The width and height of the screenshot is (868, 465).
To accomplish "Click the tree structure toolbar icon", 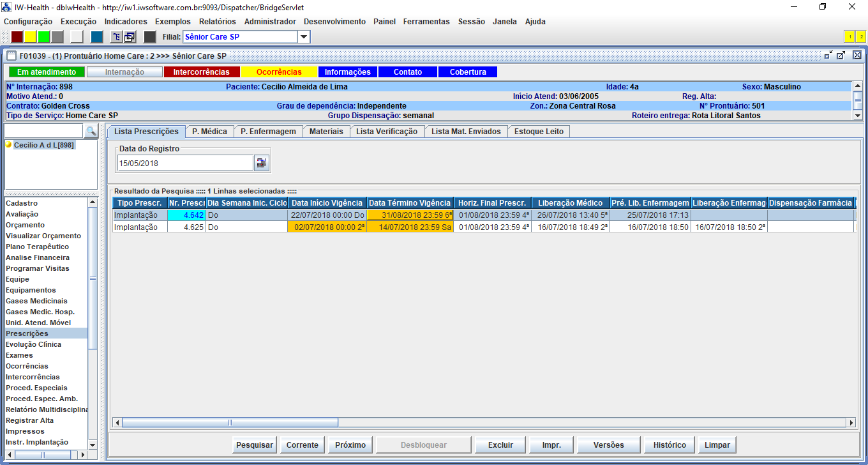I will [116, 37].
